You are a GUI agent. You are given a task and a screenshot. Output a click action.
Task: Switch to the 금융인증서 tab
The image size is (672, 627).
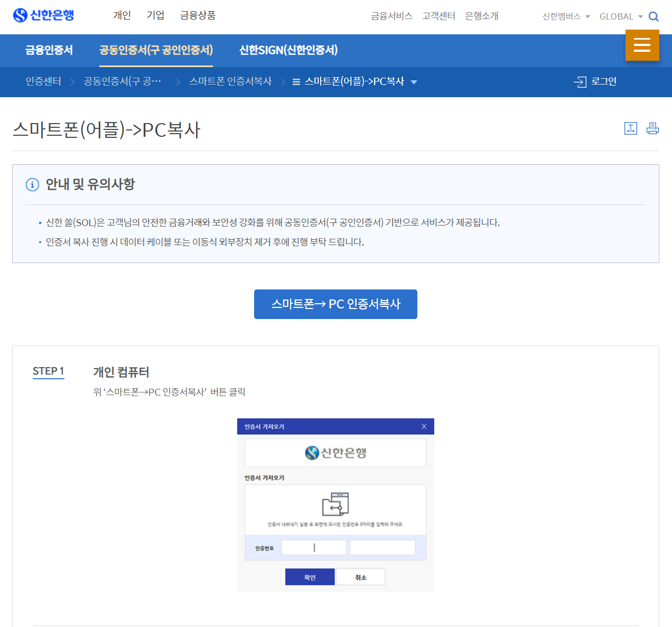tap(49, 50)
